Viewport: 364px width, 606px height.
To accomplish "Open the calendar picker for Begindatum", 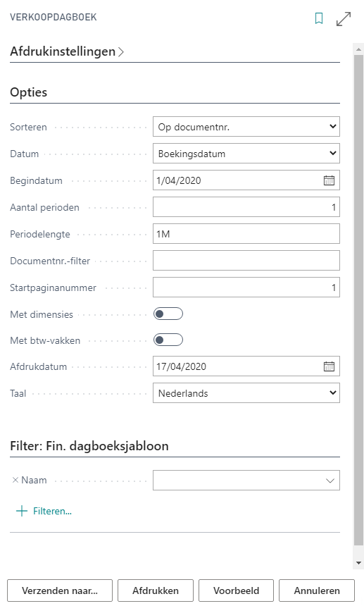I will (329, 180).
